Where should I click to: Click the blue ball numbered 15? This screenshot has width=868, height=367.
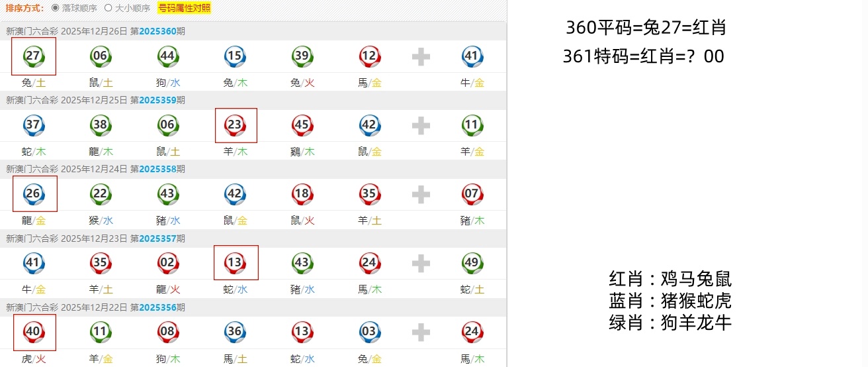pyautogui.click(x=235, y=56)
